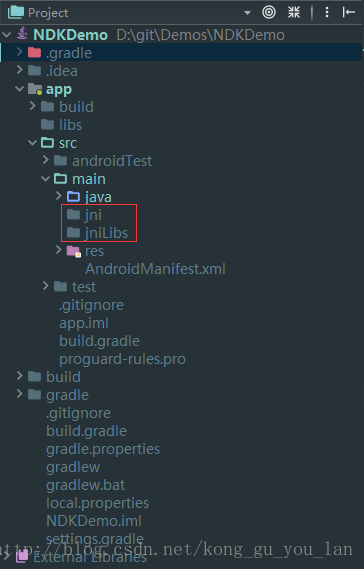Click the blue java source folder icon

tap(73, 197)
